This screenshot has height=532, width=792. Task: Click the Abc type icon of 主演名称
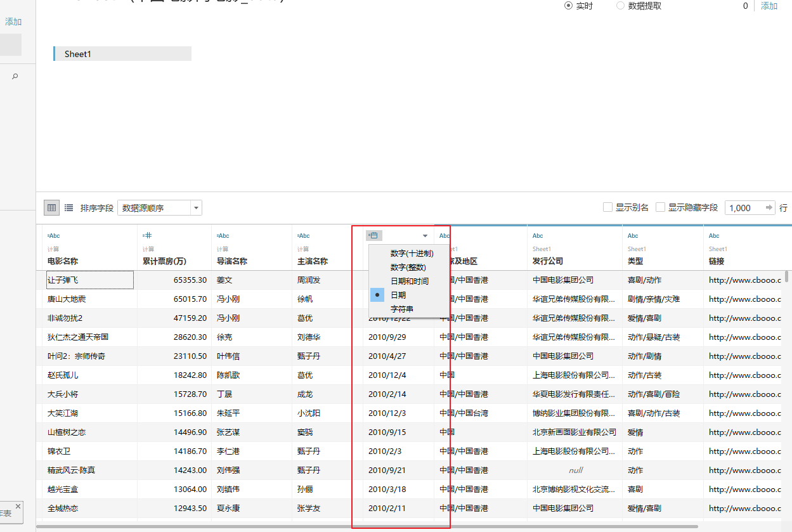pos(304,236)
